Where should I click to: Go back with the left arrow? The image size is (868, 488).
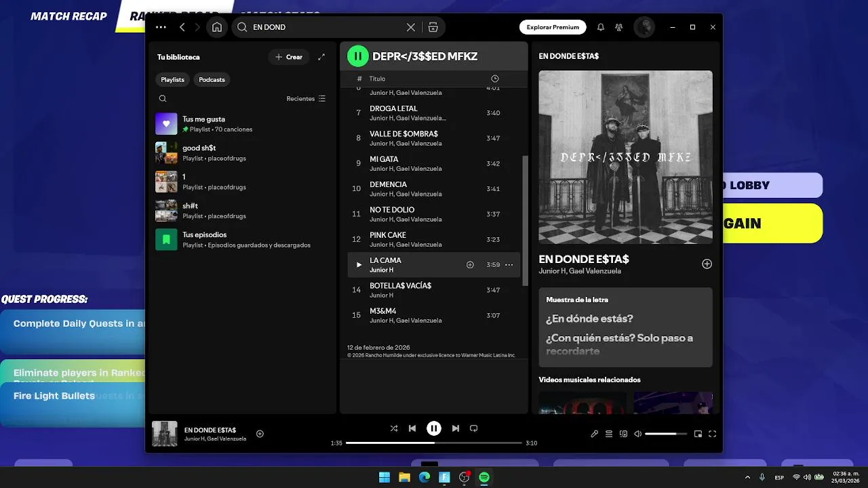pos(182,27)
